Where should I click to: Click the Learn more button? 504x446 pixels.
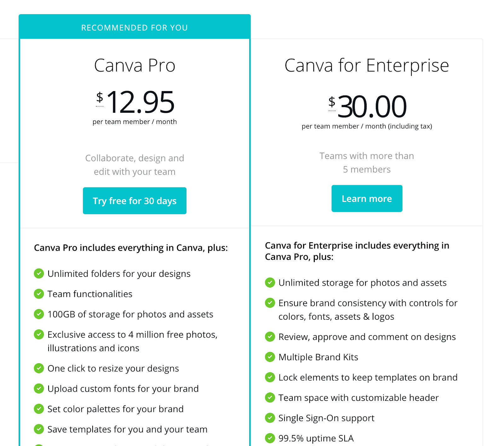(367, 198)
